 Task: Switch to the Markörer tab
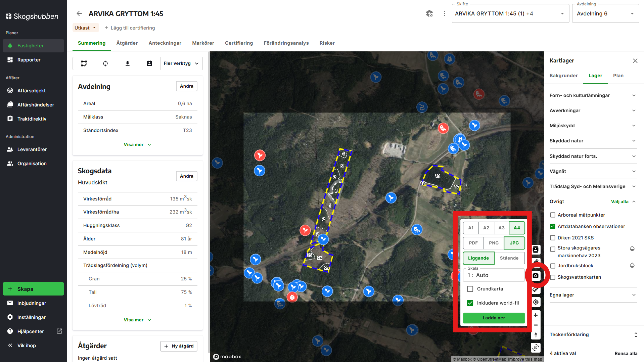(203, 43)
